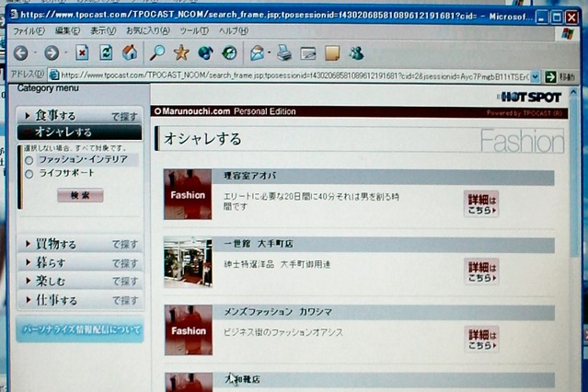Viewport: 588px width, 392px height.
Task: Open the Favorites star icon
Action: (181, 52)
